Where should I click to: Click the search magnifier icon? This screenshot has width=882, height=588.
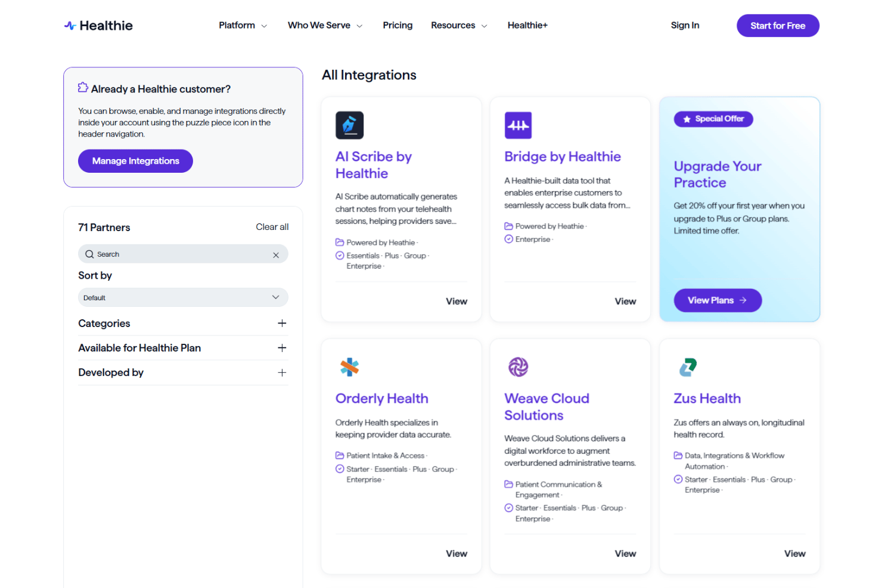click(x=89, y=254)
